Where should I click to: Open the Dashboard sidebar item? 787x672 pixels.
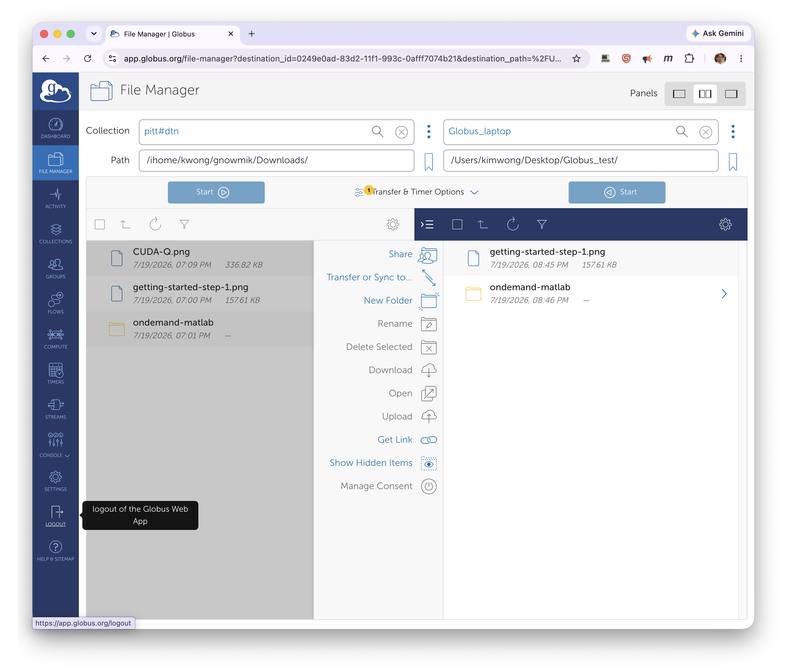(x=55, y=128)
